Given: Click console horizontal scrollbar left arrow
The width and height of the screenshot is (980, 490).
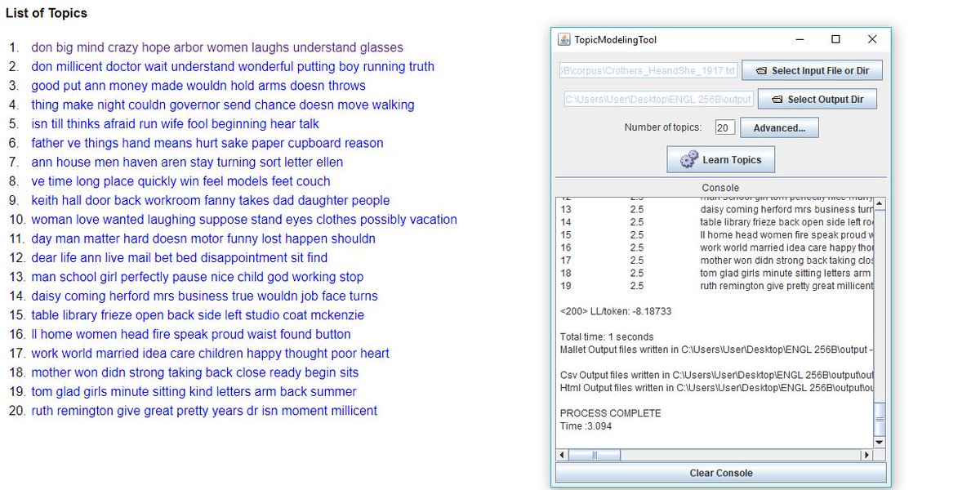Looking at the screenshot, I should (x=562, y=454).
